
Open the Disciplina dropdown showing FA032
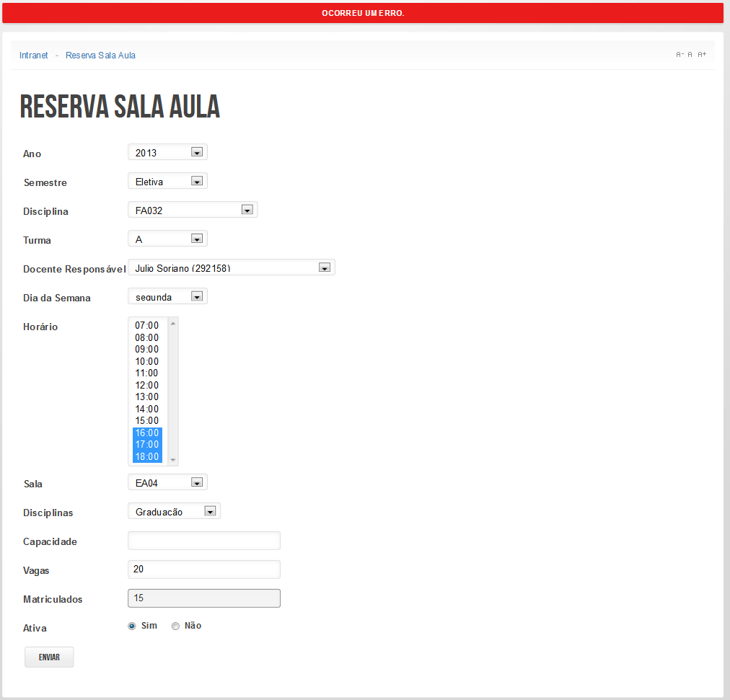click(x=193, y=210)
